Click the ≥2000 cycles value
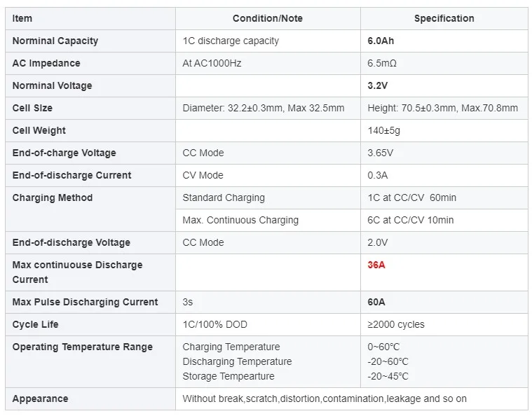The image size is (532, 416). [x=396, y=324]
